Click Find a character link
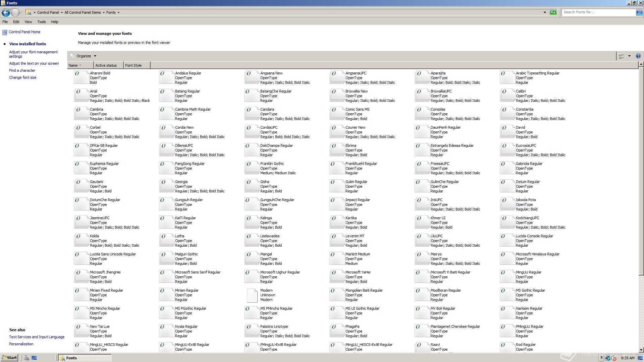The width and height of the screenshot is (644, 362). coord(22,70)
